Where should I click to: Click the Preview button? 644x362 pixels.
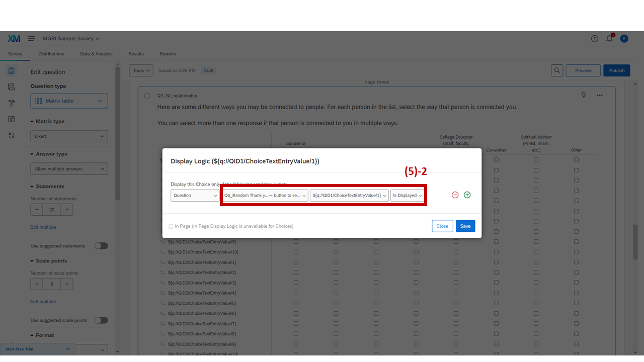pyautogui.click(x=583, y=70)
